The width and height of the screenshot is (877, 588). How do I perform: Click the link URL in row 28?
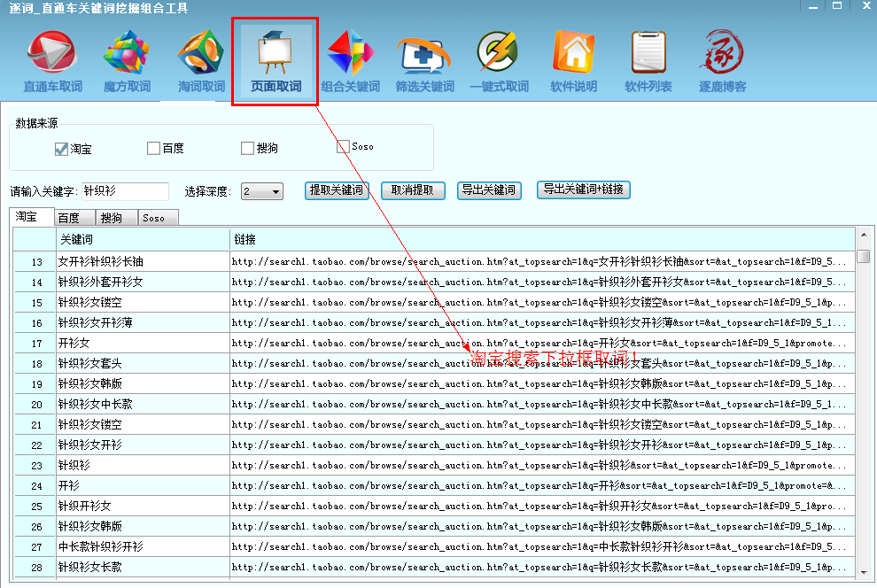[542, 568]
